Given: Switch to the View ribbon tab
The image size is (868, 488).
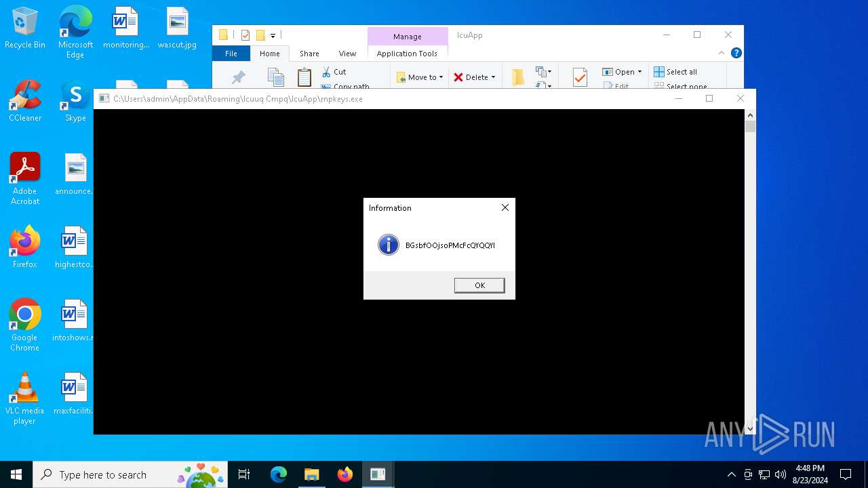Looking at the screenshot, I should (347, 54).
